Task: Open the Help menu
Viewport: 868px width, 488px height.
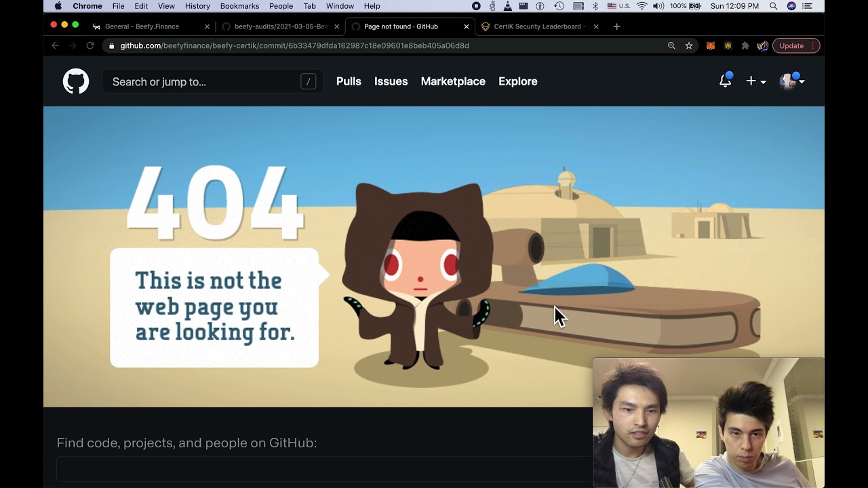Action: [372, 6]
